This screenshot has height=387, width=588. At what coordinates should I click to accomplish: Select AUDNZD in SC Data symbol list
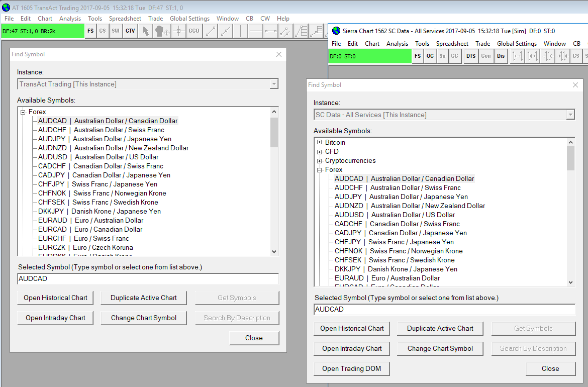pos(410,206)
